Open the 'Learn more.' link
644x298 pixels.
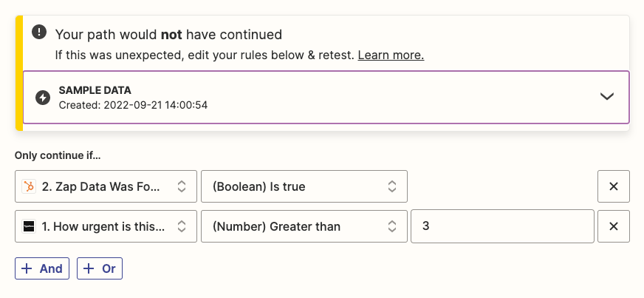coord(391,55)
